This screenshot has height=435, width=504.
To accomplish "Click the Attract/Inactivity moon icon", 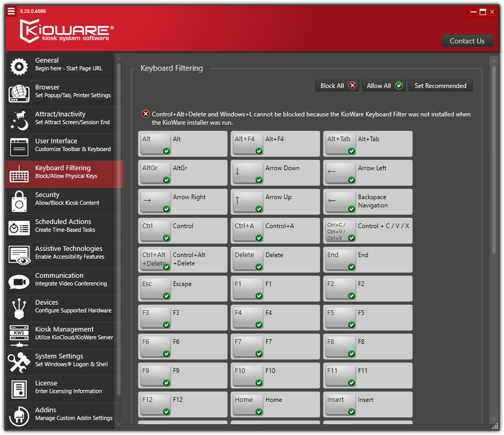I will (x=19, y=120).
